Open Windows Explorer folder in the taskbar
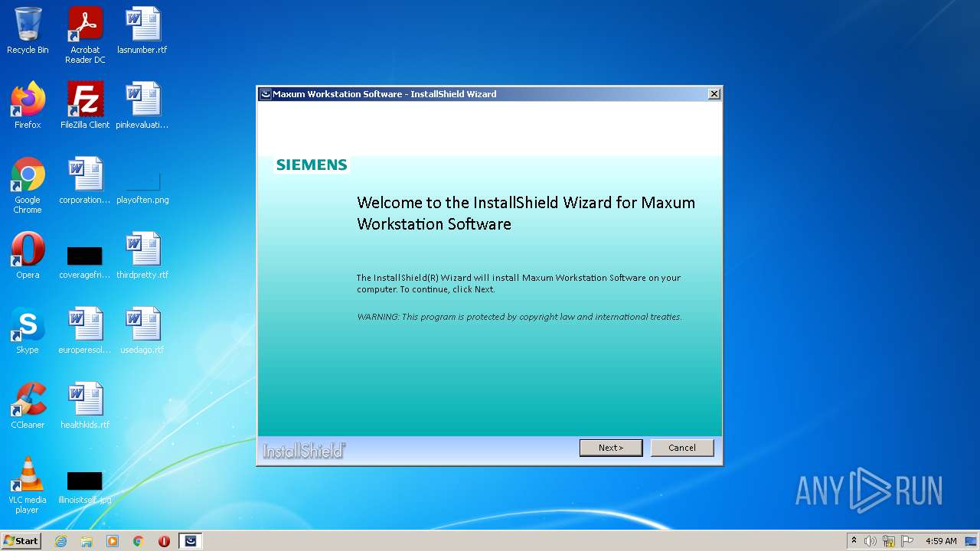Image resolution: width=980 pixels, height=551 pixels. pyautogui.click(x=87, y=541)
